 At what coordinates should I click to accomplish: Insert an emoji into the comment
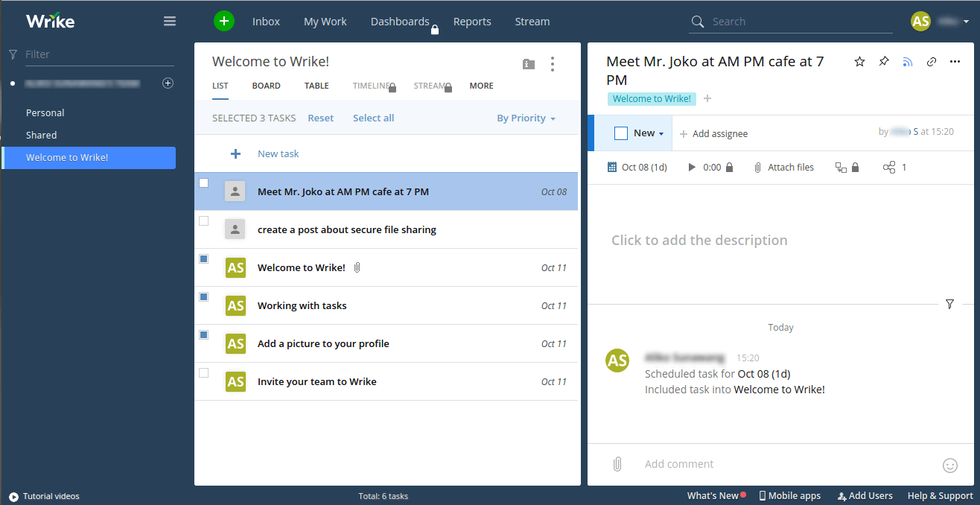point(949,465)
